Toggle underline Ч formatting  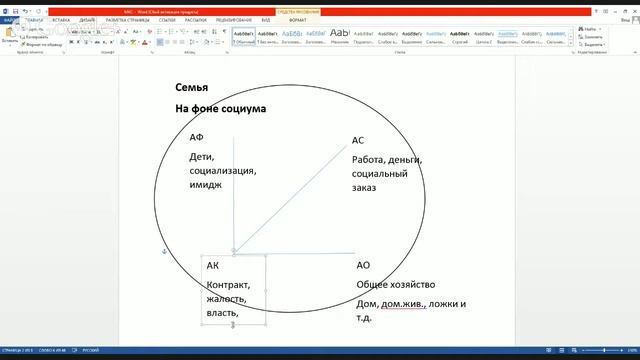point(86,42)
